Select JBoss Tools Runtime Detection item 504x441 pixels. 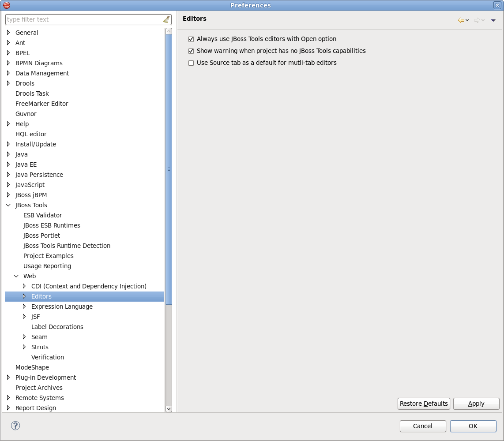coord(67,246)
